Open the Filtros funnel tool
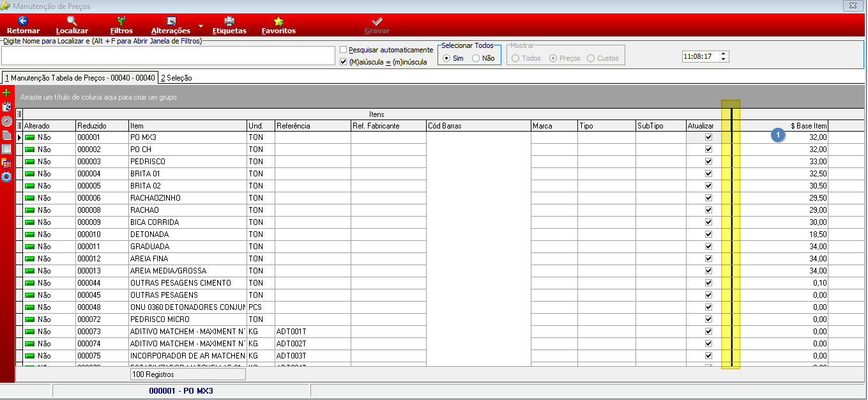Screen dimensions: 868x400 point(121,26)
